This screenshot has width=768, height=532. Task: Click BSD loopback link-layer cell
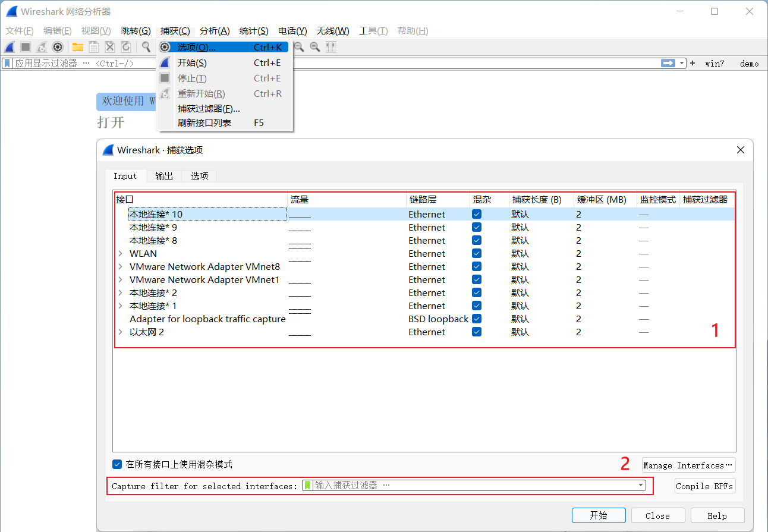coord(438,319)
